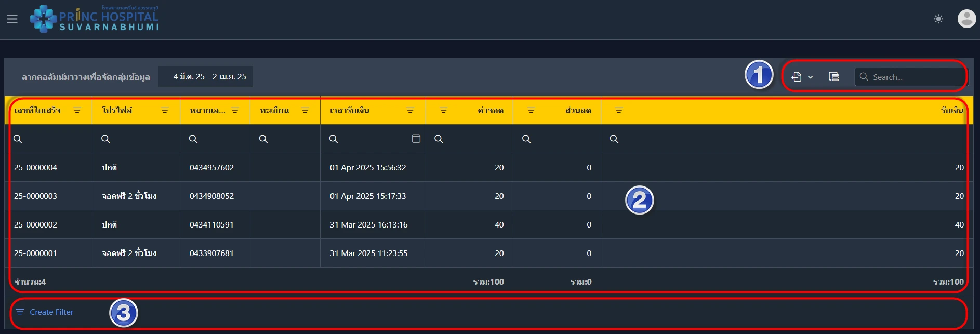This screenshot has height=334, width=980.
Task: Click the Princ Hospital Suvarnabhumi logo
Action: coord(95,19)
